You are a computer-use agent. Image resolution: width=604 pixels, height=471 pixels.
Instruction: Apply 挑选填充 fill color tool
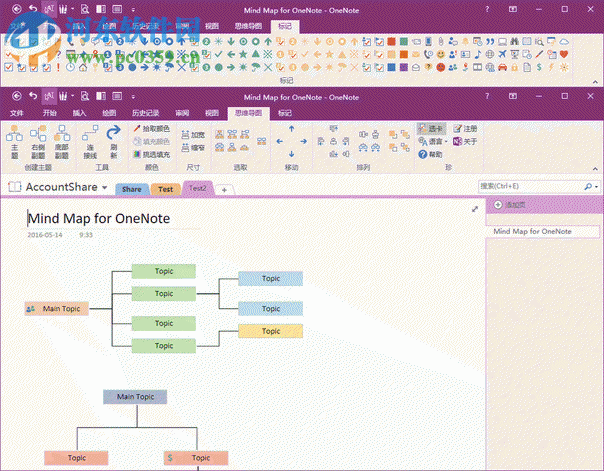[x=151, y=154]
